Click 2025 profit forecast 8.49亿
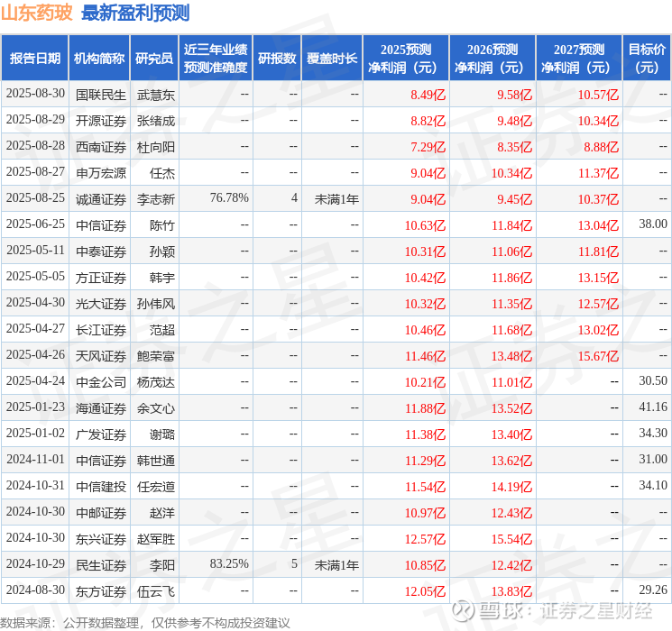672x631 pixels. click(428, 95)
